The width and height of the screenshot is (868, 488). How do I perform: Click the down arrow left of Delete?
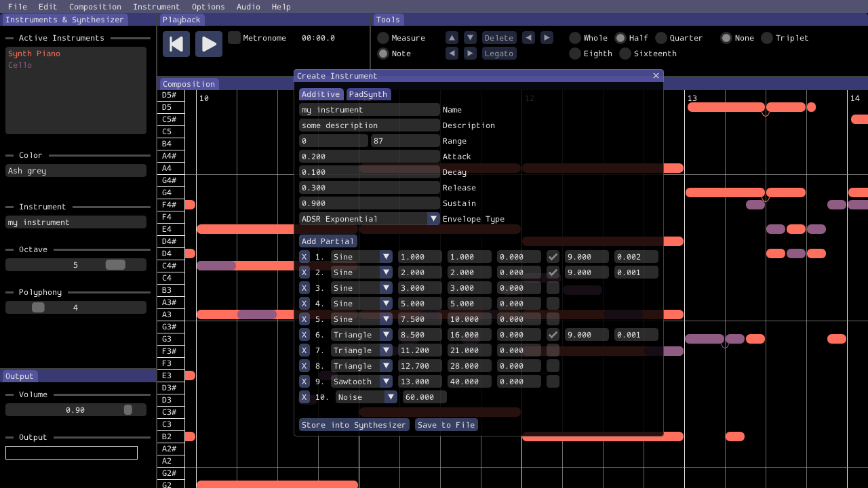click(x=470, y=38)
